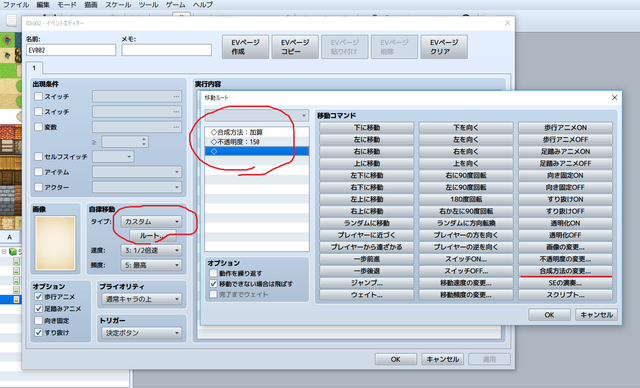Click the メモ input field
The height and width of the screenshot is (388, 640).
pos(167,50)
